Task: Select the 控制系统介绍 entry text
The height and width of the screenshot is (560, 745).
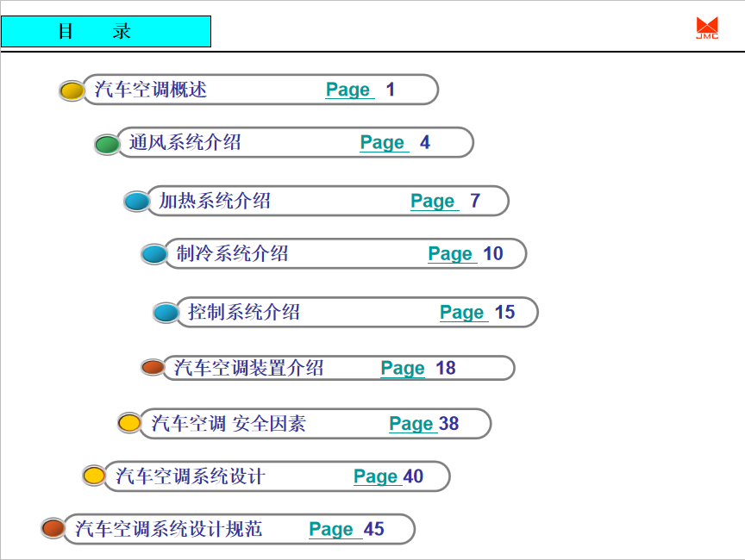Action: (x=244, y=312)
